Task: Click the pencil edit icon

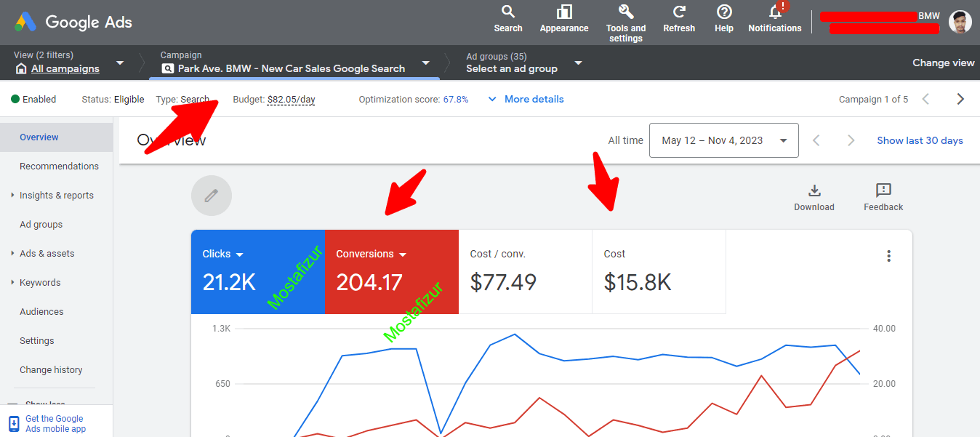Action: [212, 196]
